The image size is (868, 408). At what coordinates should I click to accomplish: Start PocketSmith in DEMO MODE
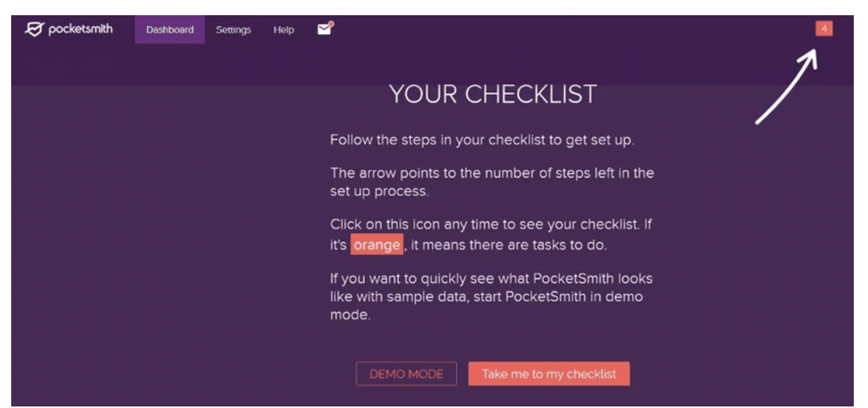pos(406,374)
